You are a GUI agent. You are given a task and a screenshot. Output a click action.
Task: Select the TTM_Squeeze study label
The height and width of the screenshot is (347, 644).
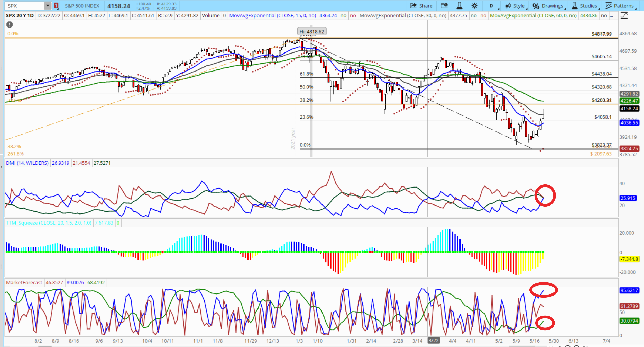(x=49, y=223)
